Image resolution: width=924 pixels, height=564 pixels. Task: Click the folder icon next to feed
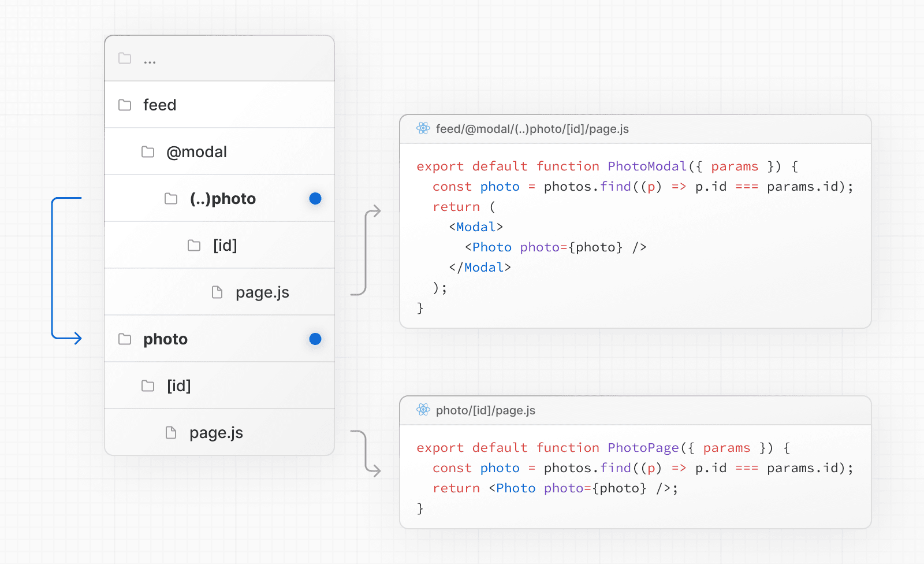click(125, 105)
